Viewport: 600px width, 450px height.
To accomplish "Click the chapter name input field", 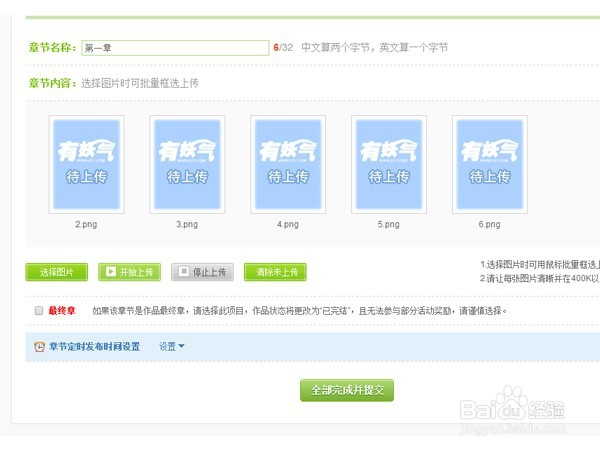I will pyautogui.click(x=175, y=48).
